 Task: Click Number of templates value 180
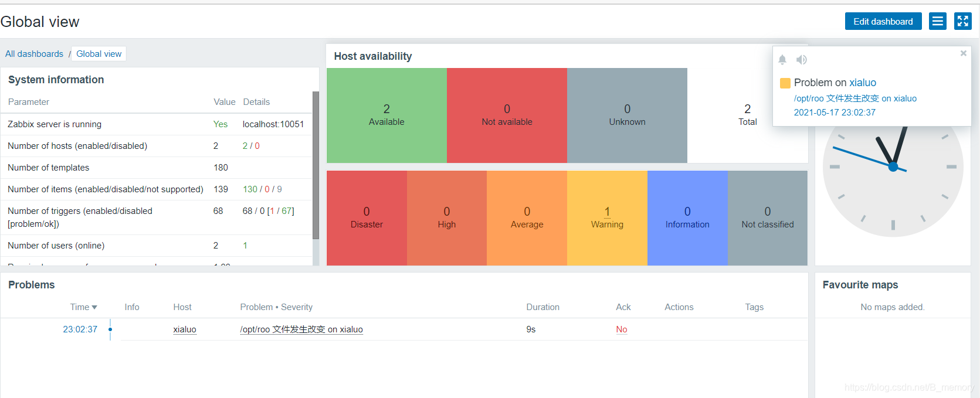click(x=221, y=168)
